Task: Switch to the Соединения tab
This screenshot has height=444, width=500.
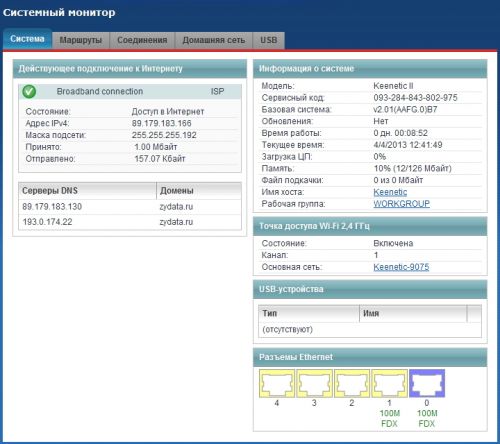Action: coord(142,40)
